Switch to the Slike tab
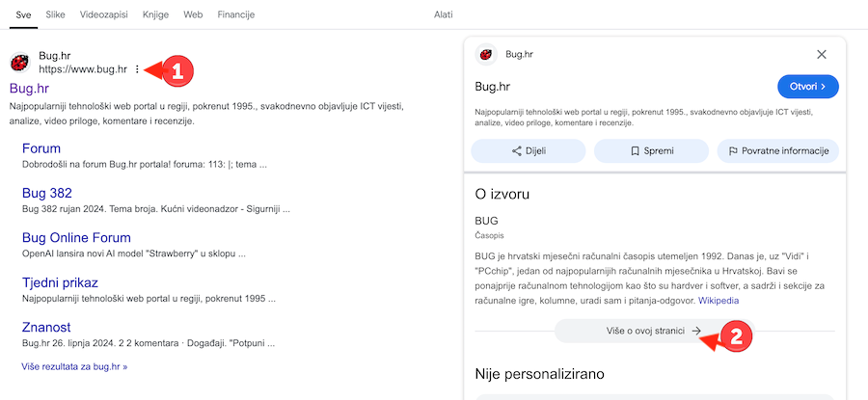 [55, 14]
